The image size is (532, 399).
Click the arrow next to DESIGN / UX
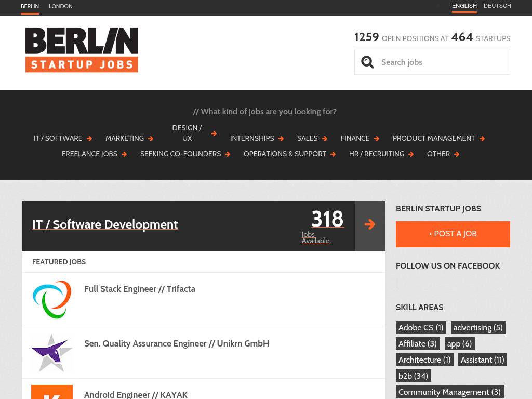pyautogui.click(x=214, y=134)
